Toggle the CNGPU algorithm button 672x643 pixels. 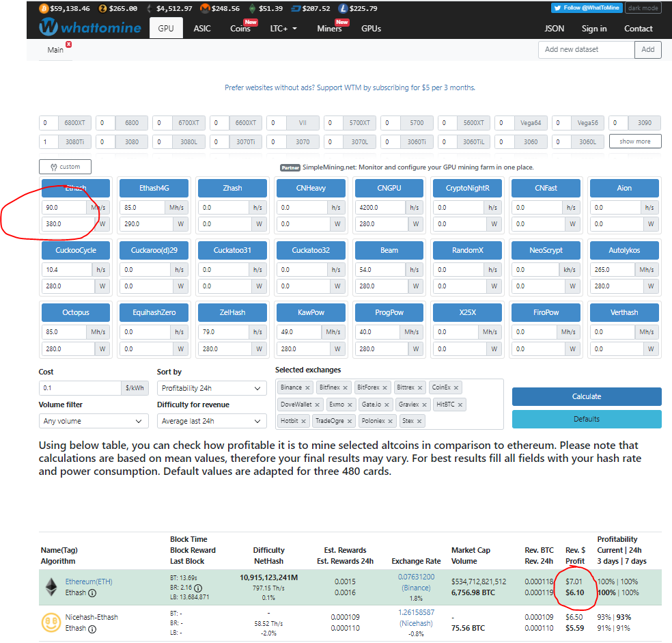389,188
